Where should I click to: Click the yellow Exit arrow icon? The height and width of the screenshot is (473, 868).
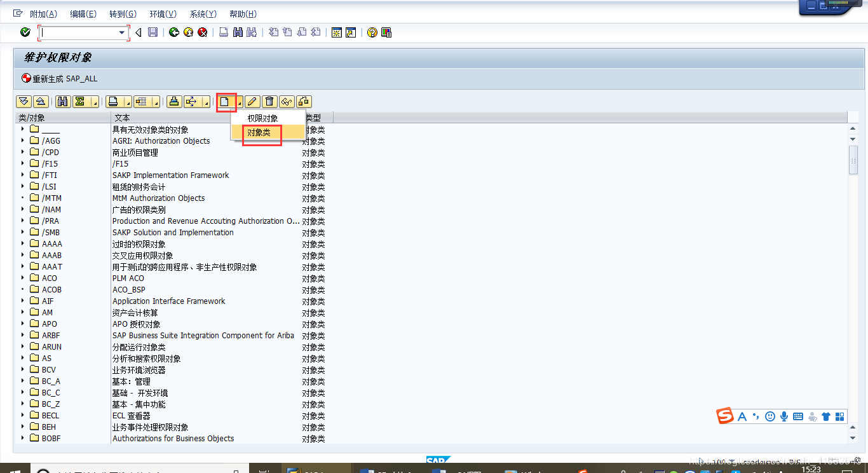tap(188, 32)
